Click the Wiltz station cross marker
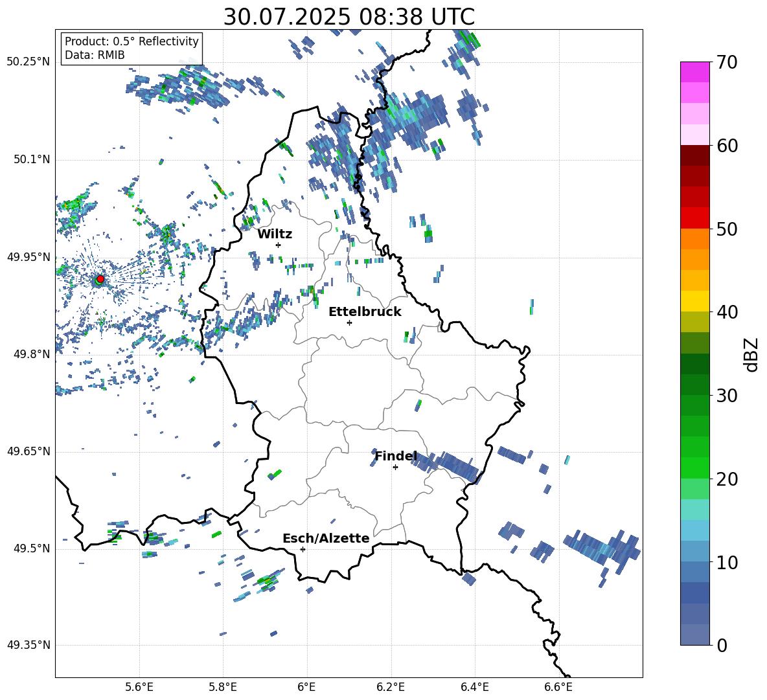The height and width of the screenshot is (700, 767). pos(278,245)
